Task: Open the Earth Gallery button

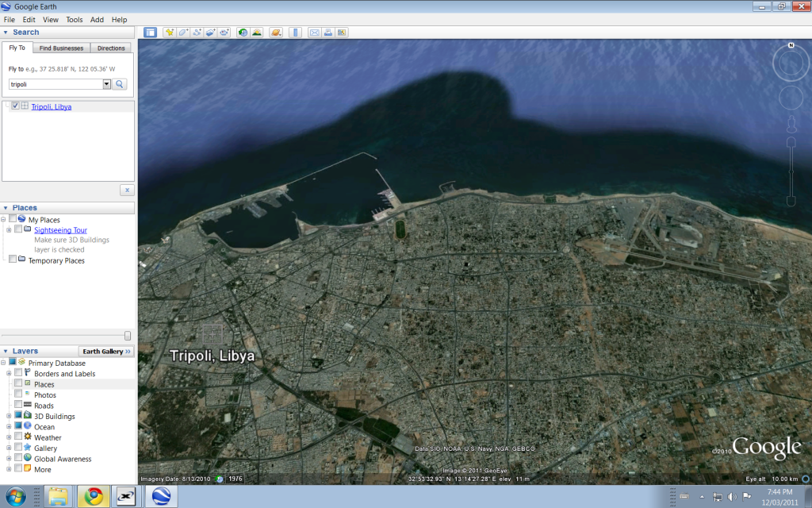Action: [x=106, y=351]
